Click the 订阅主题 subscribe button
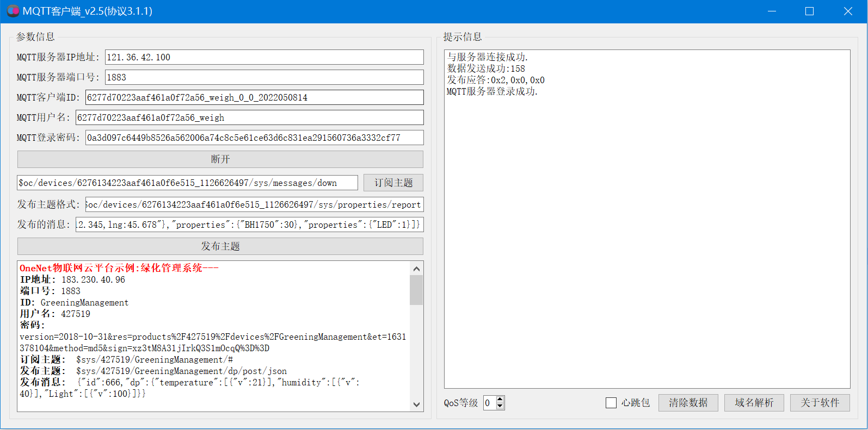 393,183
